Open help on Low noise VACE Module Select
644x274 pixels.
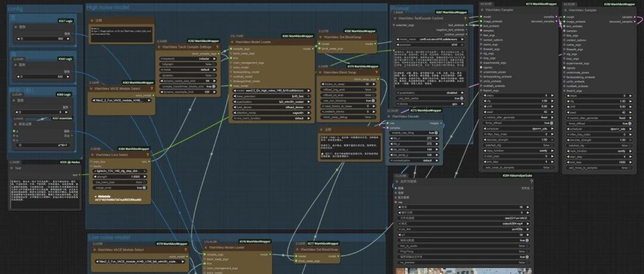(x=185, y=250)
